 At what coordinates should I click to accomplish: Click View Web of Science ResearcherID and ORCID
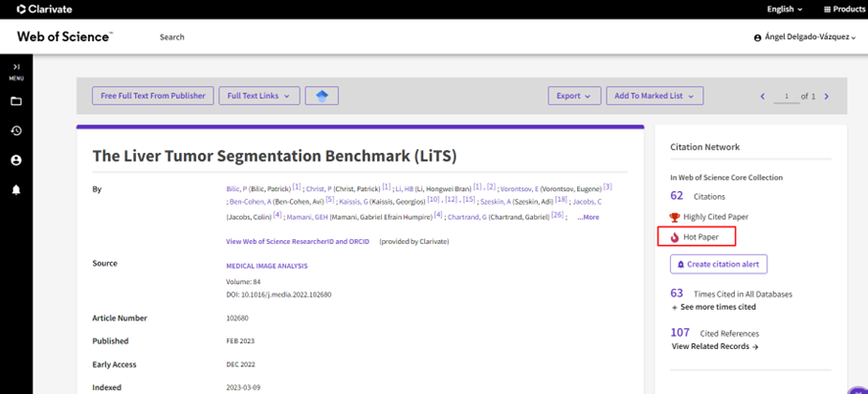point(297,242)
